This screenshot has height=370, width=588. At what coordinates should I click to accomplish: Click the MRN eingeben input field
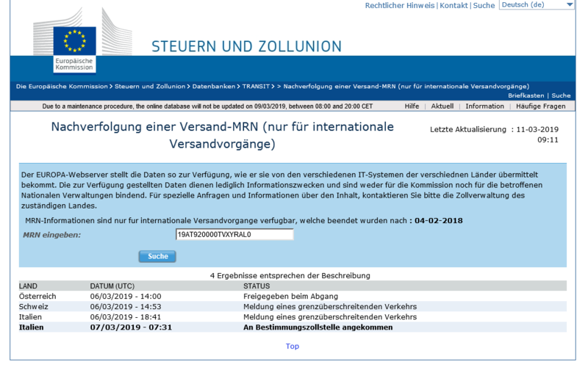[234, 234]
